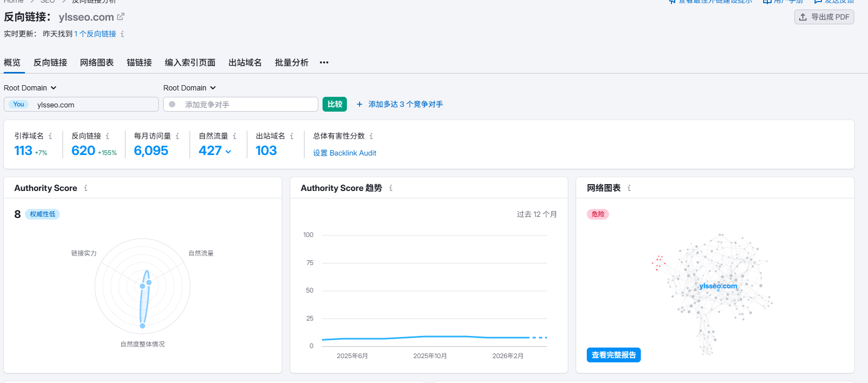Screen dimensions: 868x383
Task: Click the ylsseo.com domain input field
Action: (x=81, y=104)
